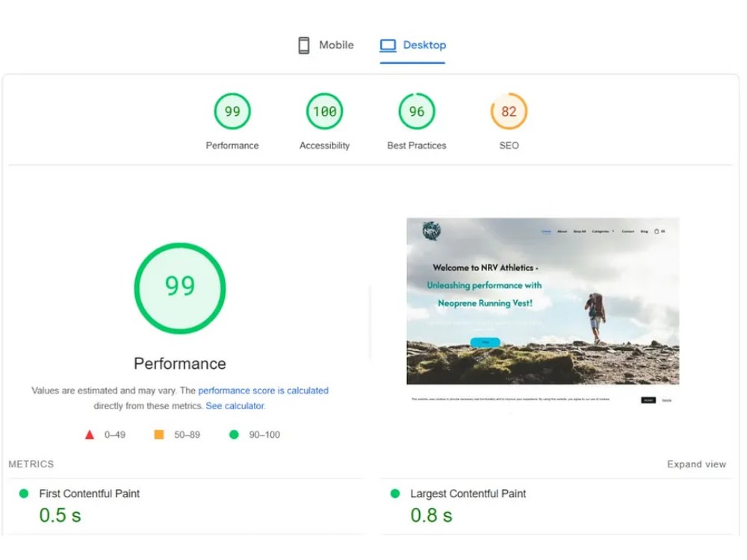This screenshot has height=560, width=747.
Task: Click the large Performance heading below gauge
Action: pos(179,364)
